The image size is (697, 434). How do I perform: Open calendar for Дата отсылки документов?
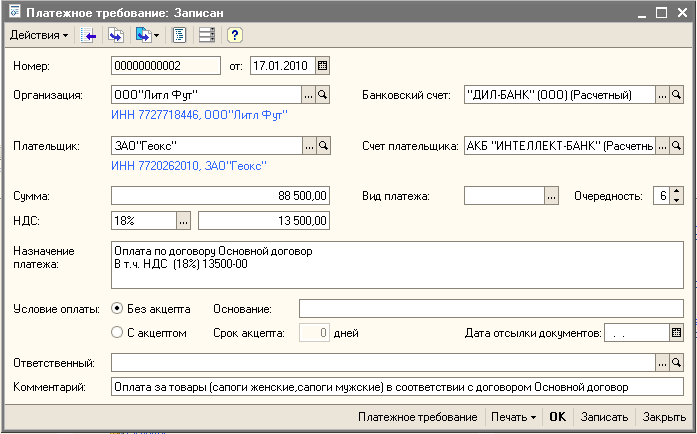pyautogui.click(x=676, y=332)
